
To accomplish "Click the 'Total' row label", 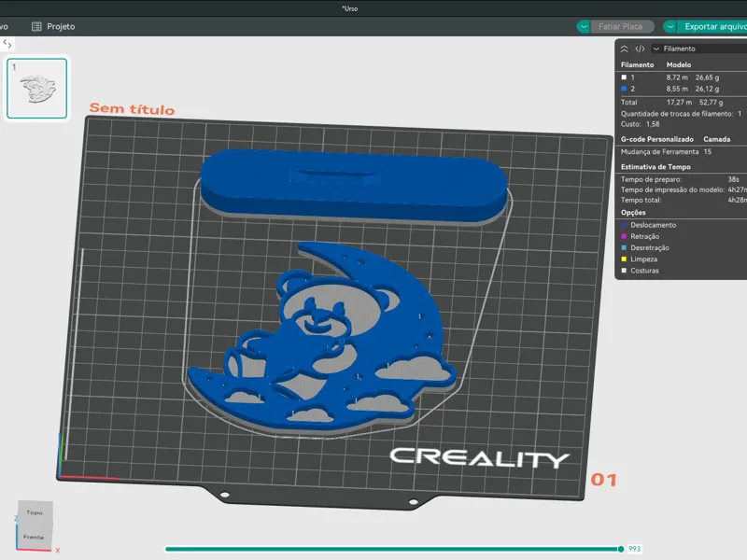I will click(x=628, y=102).
